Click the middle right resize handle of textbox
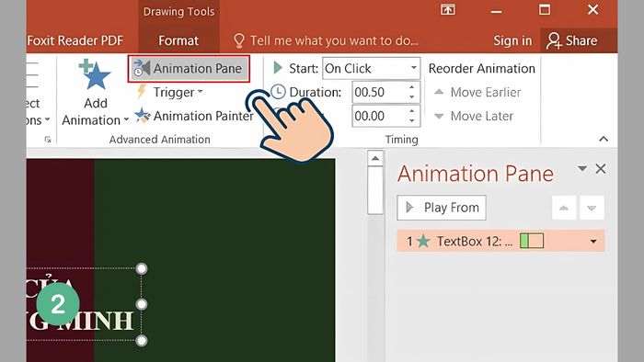 click(x=142, y=304)
